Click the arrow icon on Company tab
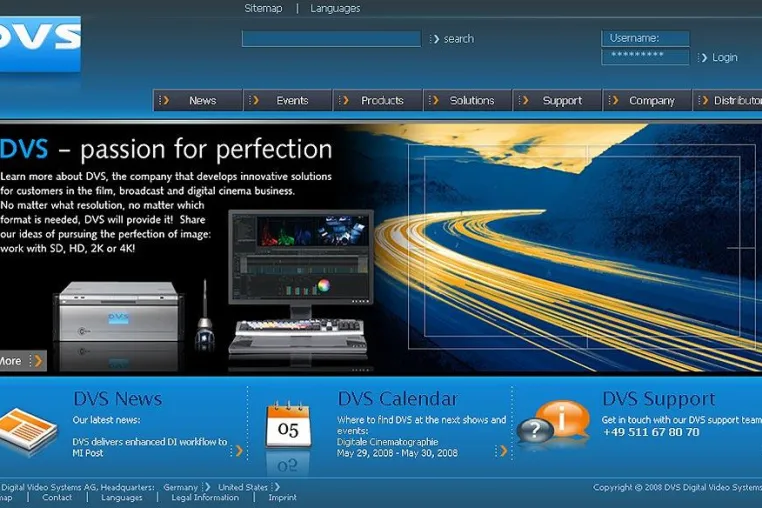Viewport: 762px width, 508px height. [x=614, y=100]
